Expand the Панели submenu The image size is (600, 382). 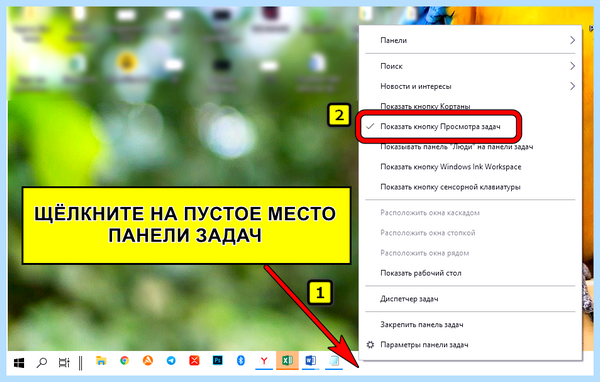470,40
